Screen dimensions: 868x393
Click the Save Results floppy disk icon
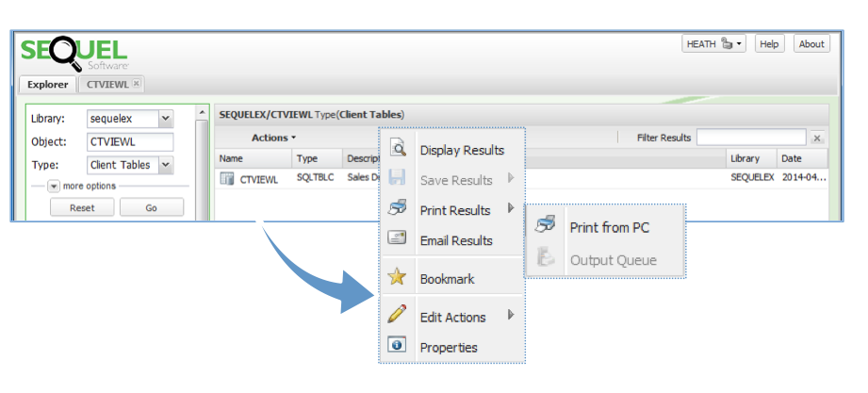(398, 179)
